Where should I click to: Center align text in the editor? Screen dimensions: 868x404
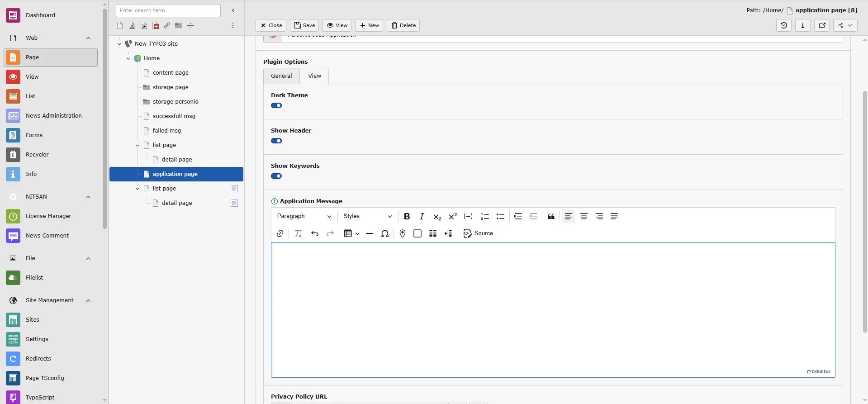584,216
